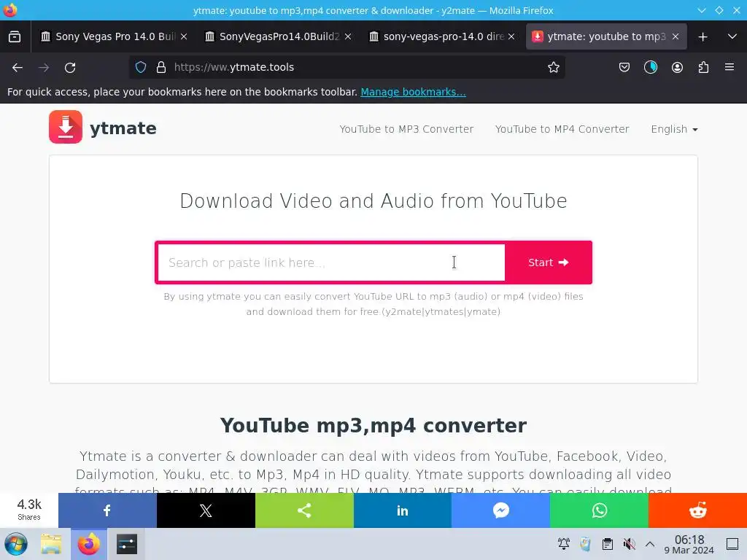Click the Manage bookmarks link
Image resolution: width=747 pixels, height=560 pixels.
coord(413,92)
